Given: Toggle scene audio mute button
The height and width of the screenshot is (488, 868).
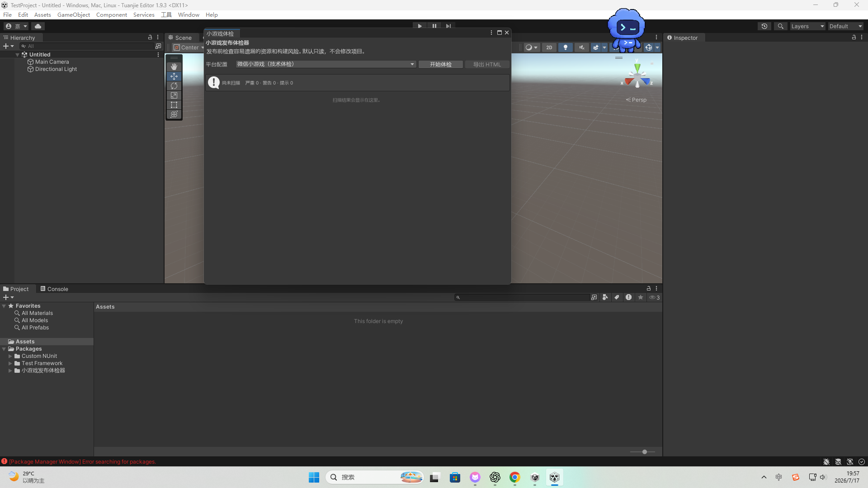Looking at the screenshot, I should pos(582,47).
